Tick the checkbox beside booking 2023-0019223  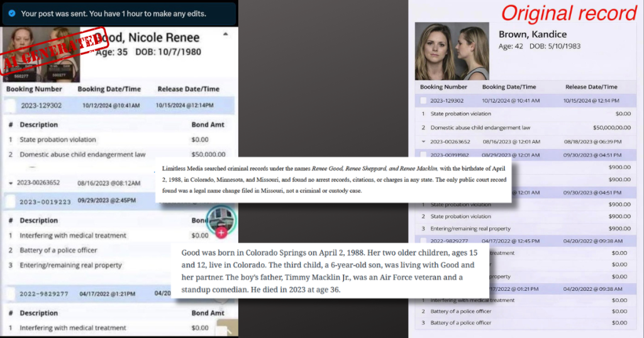tap(11, 201)
